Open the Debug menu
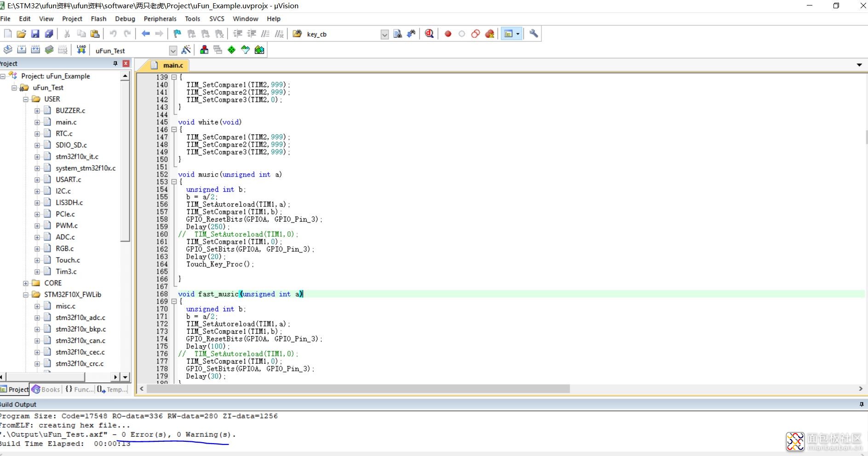The image size is (868, 456). pyautogui.click(x=125, y=19)
